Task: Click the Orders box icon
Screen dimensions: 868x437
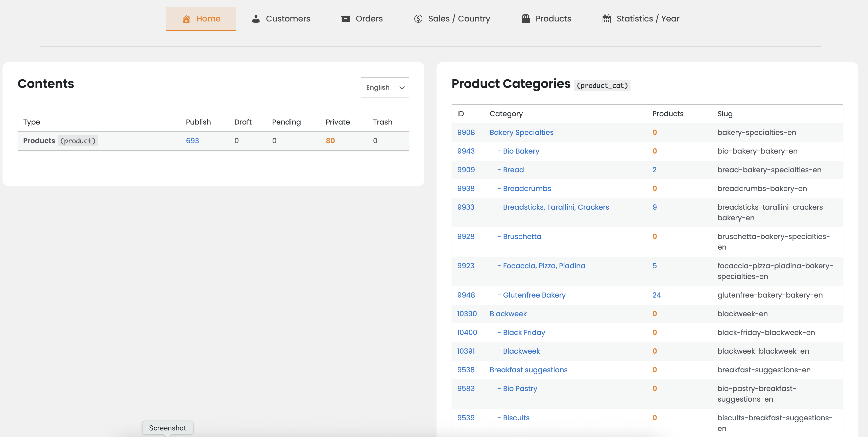Action: [345, 19]
